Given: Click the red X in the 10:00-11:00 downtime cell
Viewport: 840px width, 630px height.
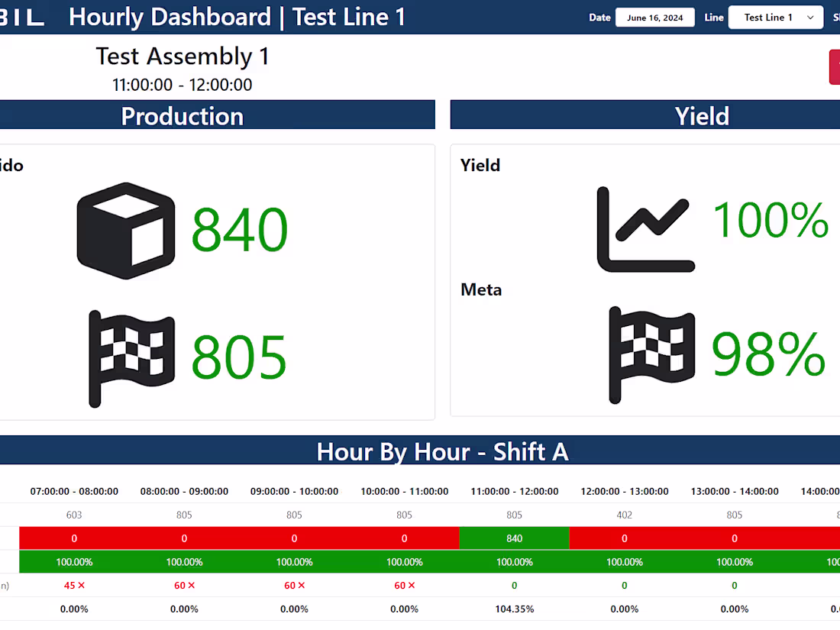Looking at the screenshot, I should point(412,585).
